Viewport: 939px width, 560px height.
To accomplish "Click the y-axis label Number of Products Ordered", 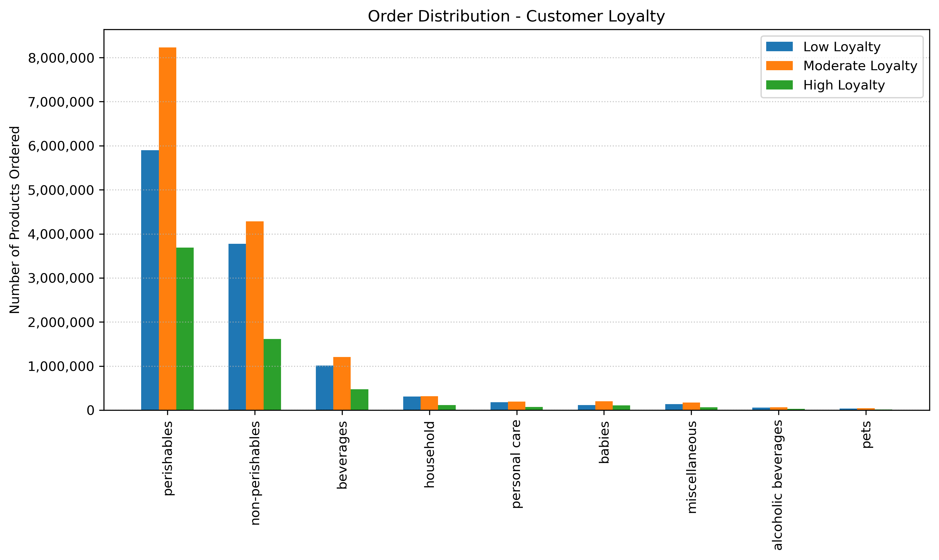I will pos(15,220).
